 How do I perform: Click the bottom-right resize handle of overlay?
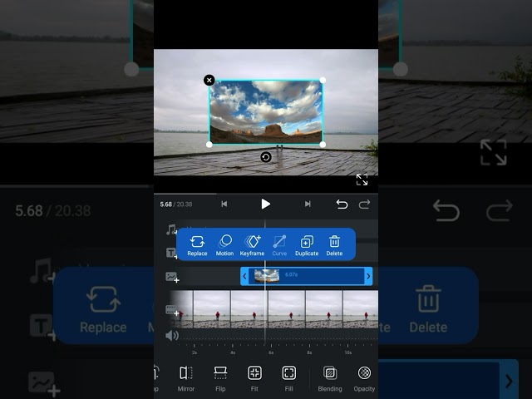[x=323, y=144]
